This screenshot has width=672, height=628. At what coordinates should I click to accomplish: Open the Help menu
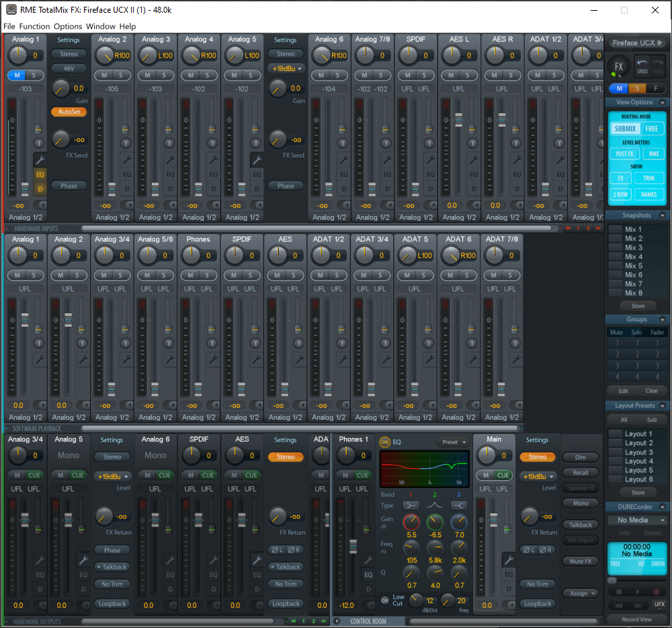point(127,26)
